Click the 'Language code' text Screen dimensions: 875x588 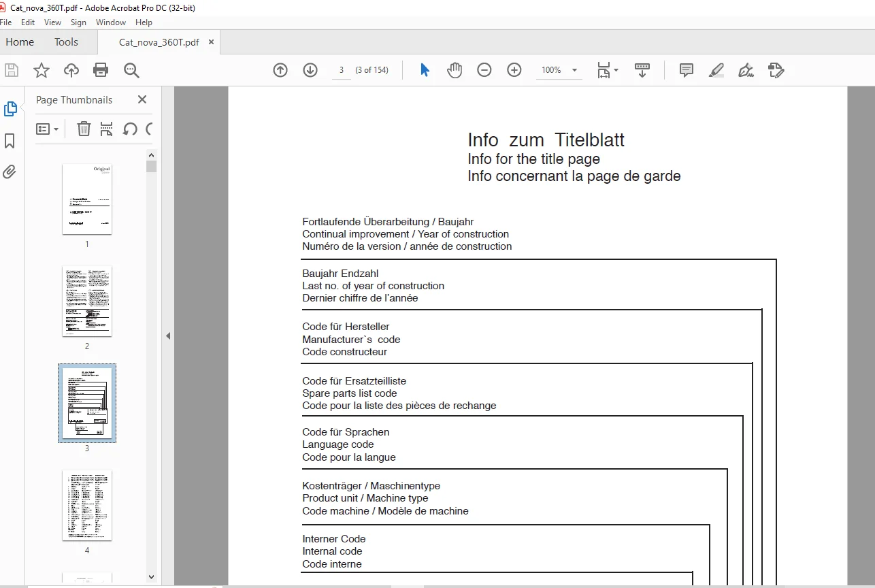338,444
